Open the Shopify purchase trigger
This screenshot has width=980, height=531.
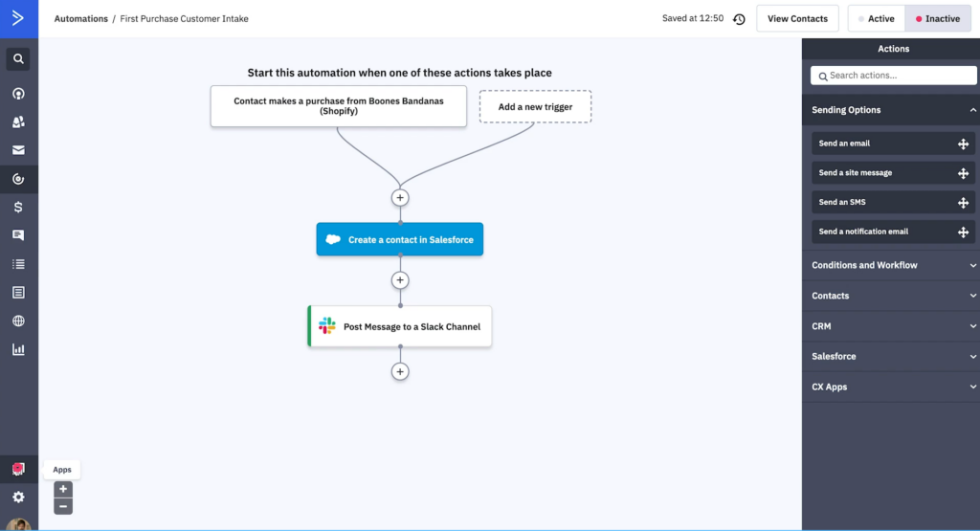[x=339, y=106]
